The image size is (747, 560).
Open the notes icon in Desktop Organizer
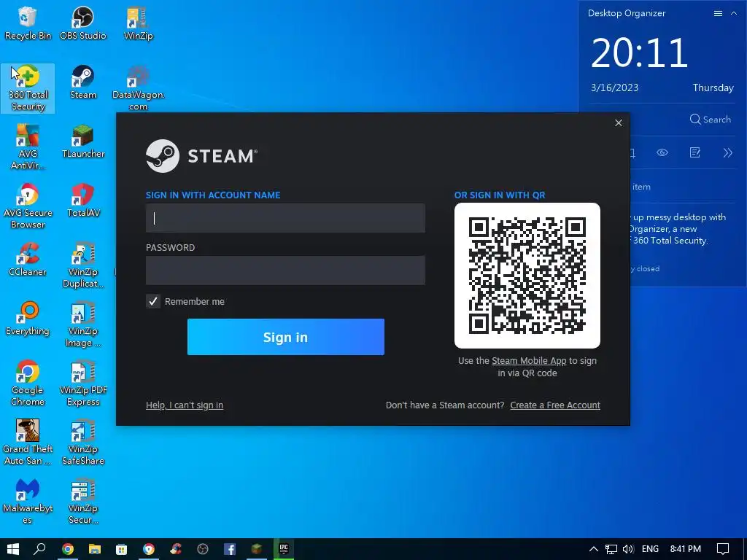695,153
